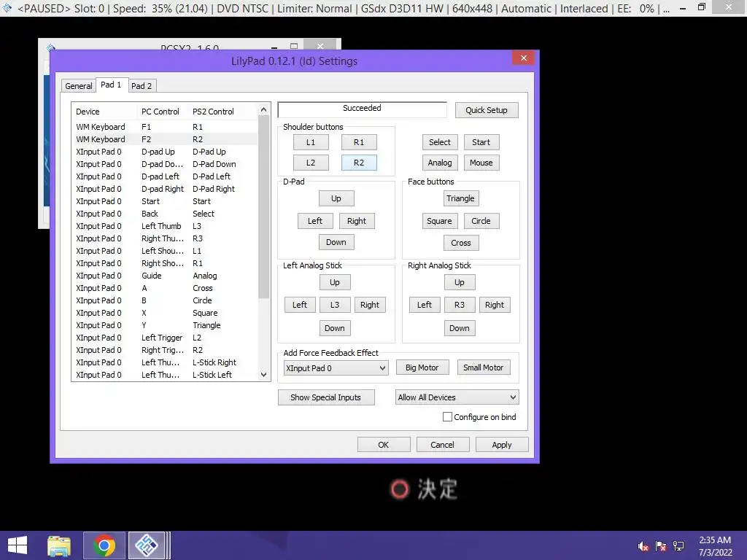Bind D-Pad Left button
This screenshot has width=747, height=560.
[x=315, y=221]
